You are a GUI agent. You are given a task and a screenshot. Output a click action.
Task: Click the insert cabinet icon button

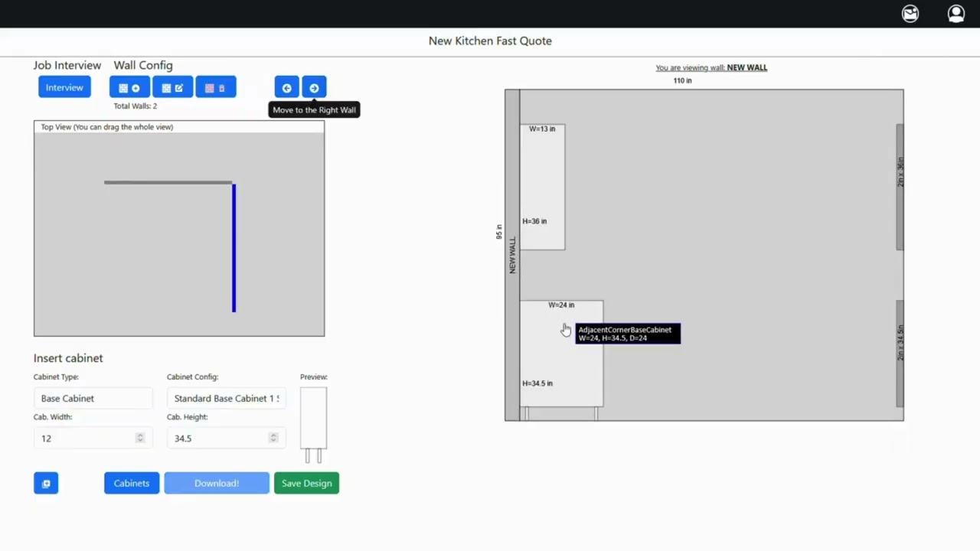[46, 483]
